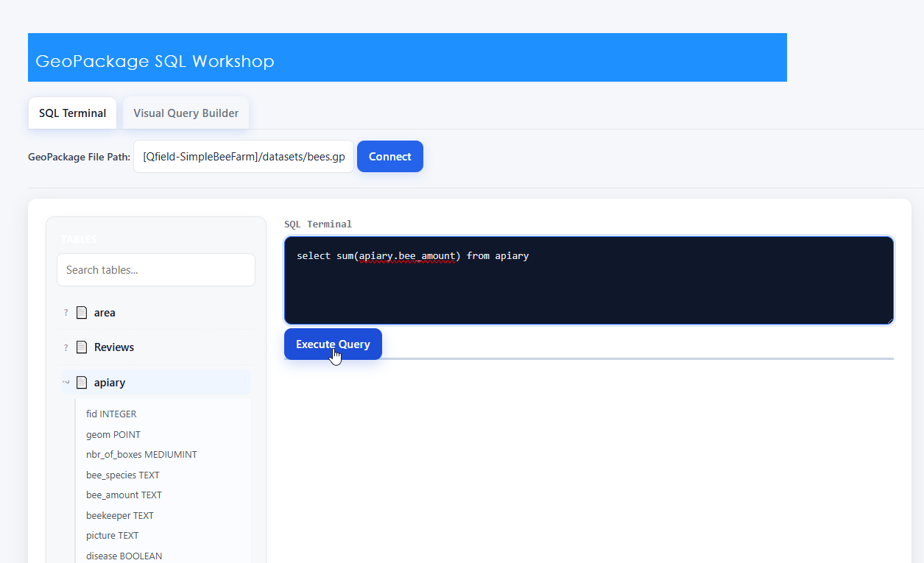Select the fid INTEGER column
Viewport: 924px width, 563px height.
point(111,414)
